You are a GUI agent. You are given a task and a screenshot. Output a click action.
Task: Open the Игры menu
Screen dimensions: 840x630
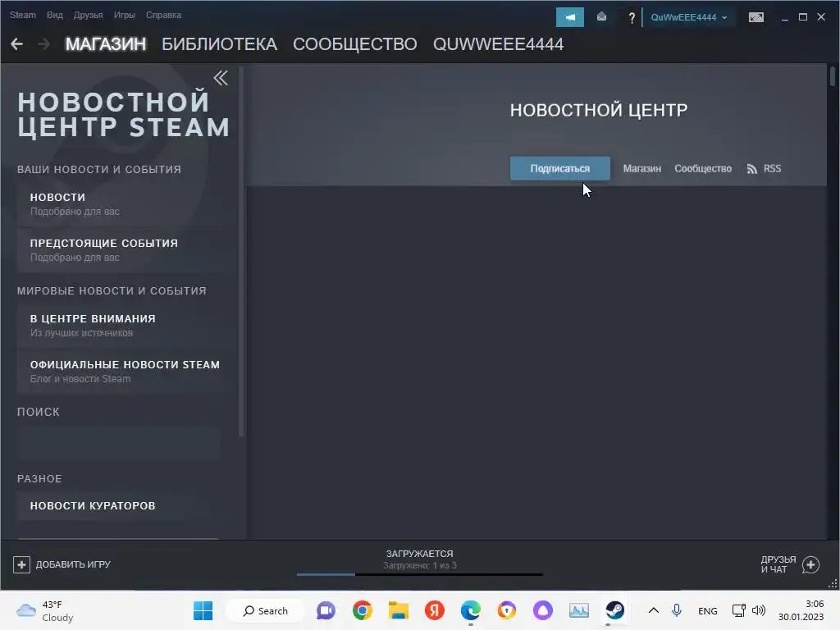(125, 15)
